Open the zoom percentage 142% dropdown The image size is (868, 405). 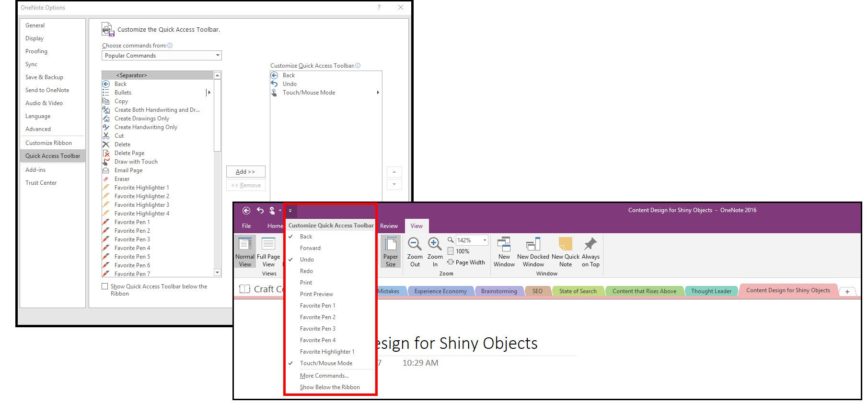(x=485, y=240)
